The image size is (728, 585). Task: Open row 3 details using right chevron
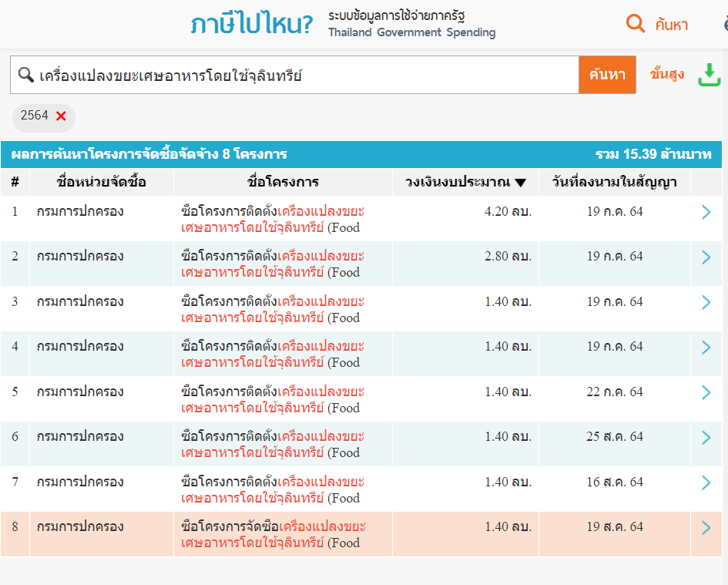coord(706,303)
